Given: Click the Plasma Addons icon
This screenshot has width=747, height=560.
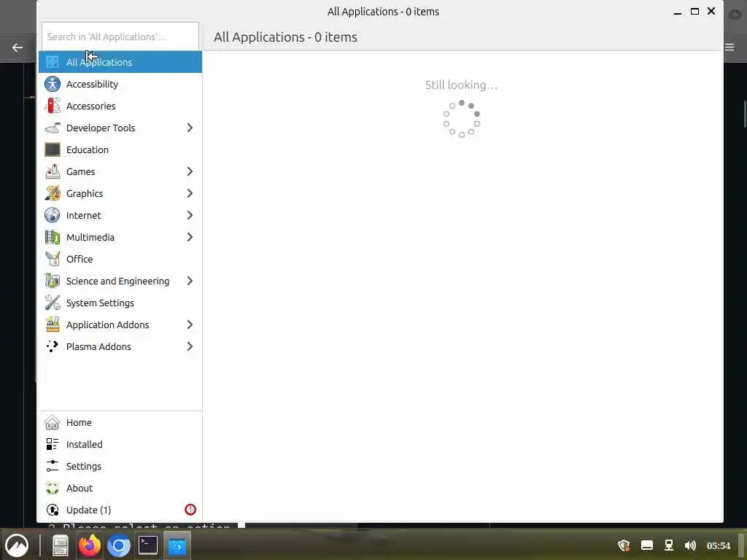Looking at the screenshot, I should click(x=53, y=346).
